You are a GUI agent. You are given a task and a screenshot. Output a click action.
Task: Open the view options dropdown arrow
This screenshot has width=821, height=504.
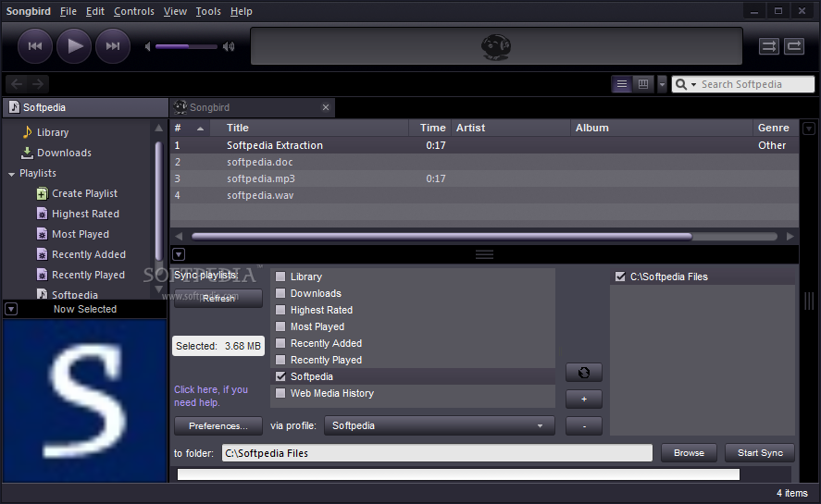point(662,84)
